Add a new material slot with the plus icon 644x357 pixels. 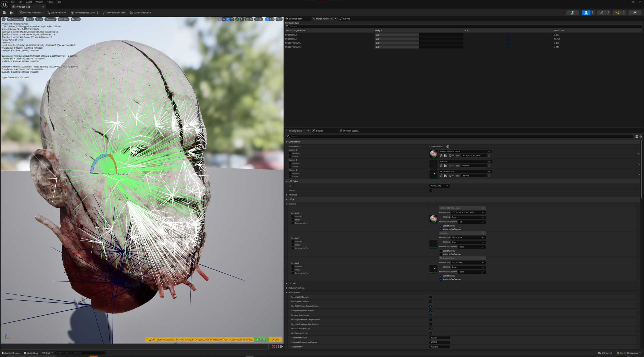448,146
